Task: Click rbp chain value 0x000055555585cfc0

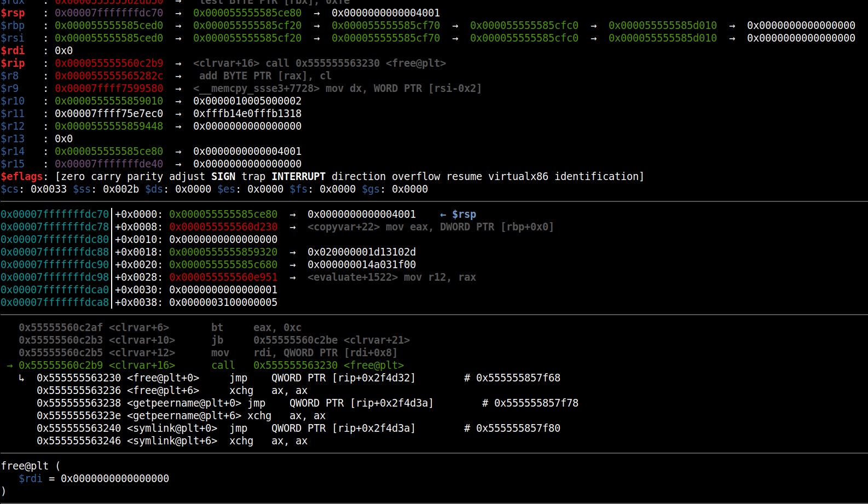Action: pos(524,25)
